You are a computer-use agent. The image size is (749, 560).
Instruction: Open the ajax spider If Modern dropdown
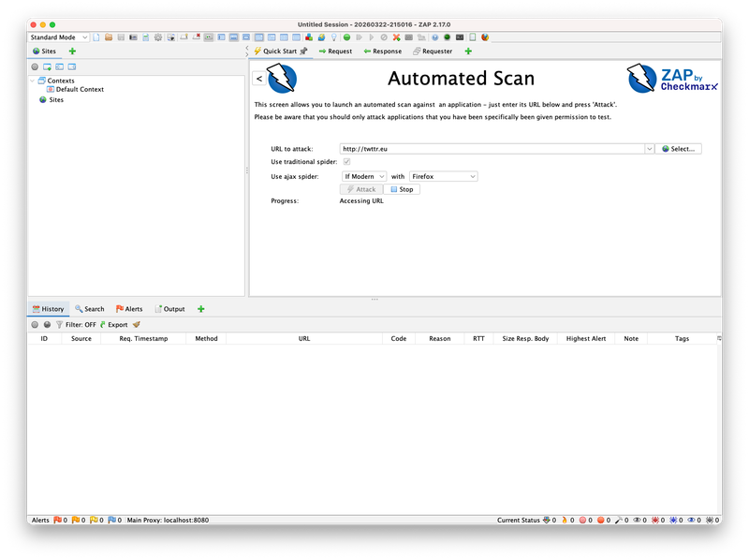click(363, 176)
